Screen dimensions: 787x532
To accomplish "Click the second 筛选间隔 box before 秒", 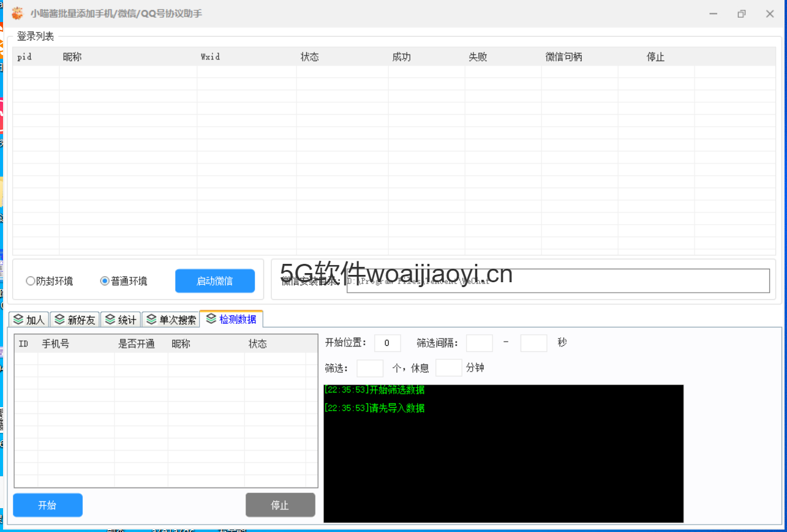I will point(533,343).
